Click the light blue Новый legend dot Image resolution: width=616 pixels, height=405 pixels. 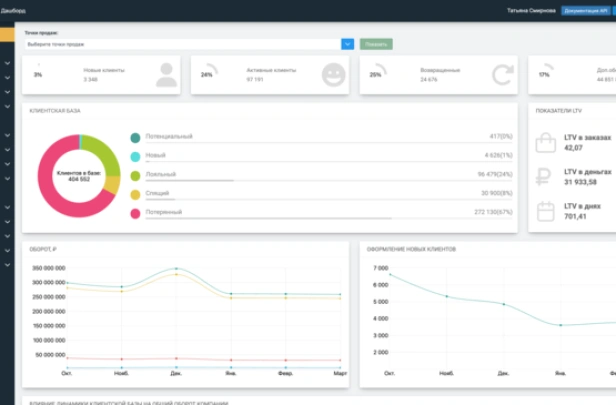click(x=135, y=156)
